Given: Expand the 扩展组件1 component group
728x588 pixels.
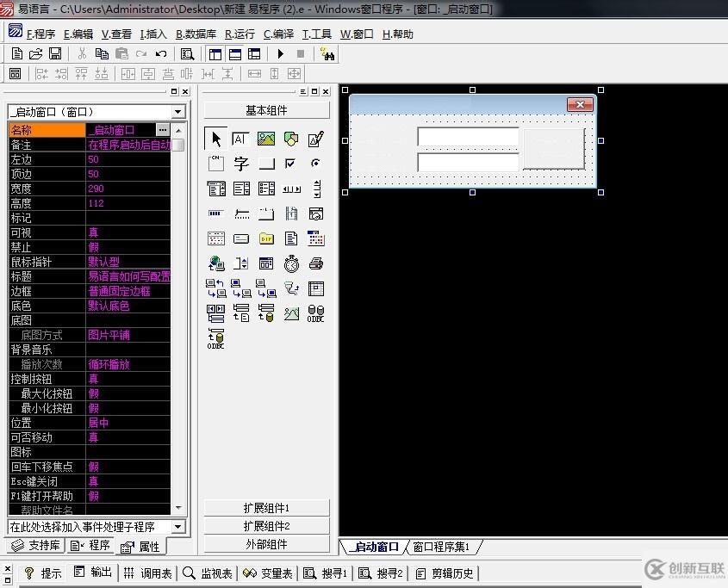Looking at the screenshot, I should 266,508.
